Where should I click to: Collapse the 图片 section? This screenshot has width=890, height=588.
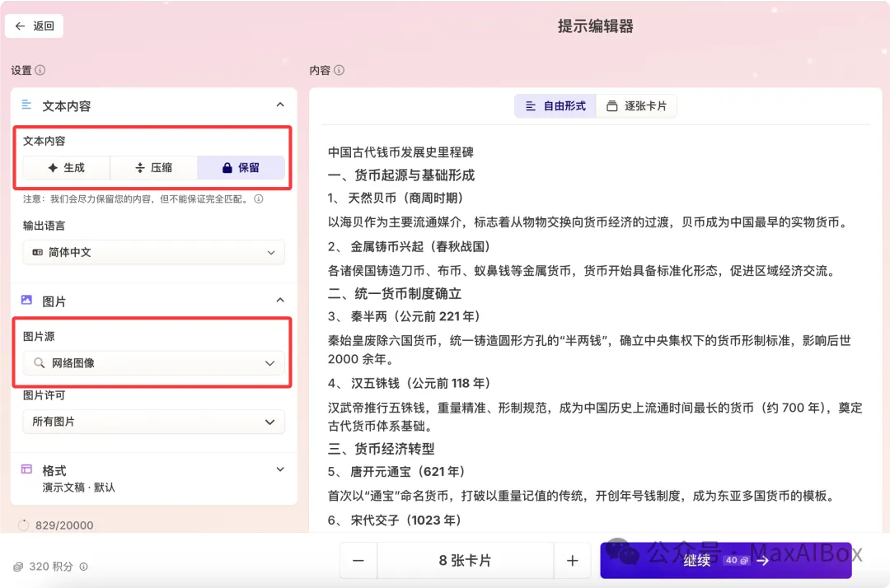pos(280,300)
